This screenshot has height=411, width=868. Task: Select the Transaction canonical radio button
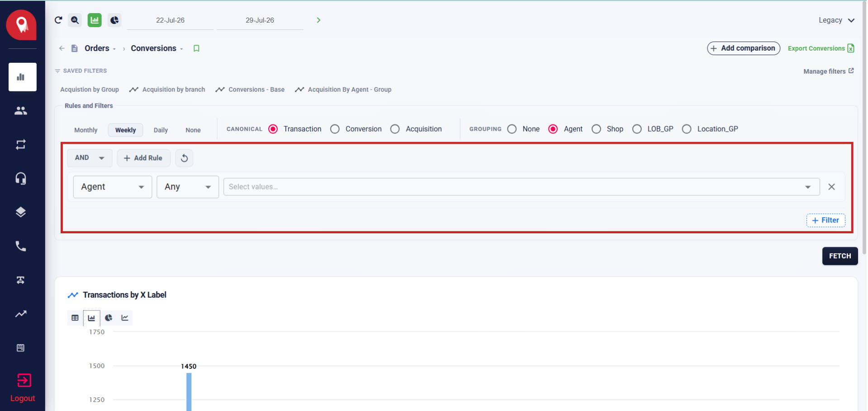273,129
